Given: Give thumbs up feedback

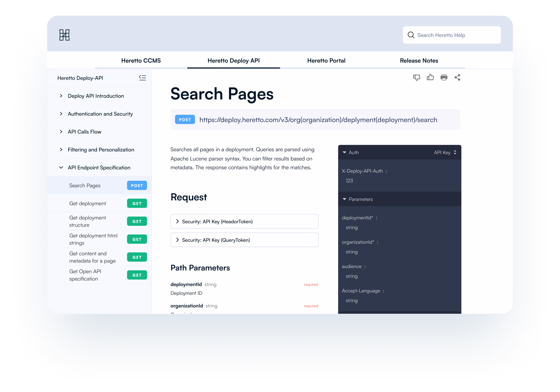Looking at the screenshot, I should coord(430,77).
